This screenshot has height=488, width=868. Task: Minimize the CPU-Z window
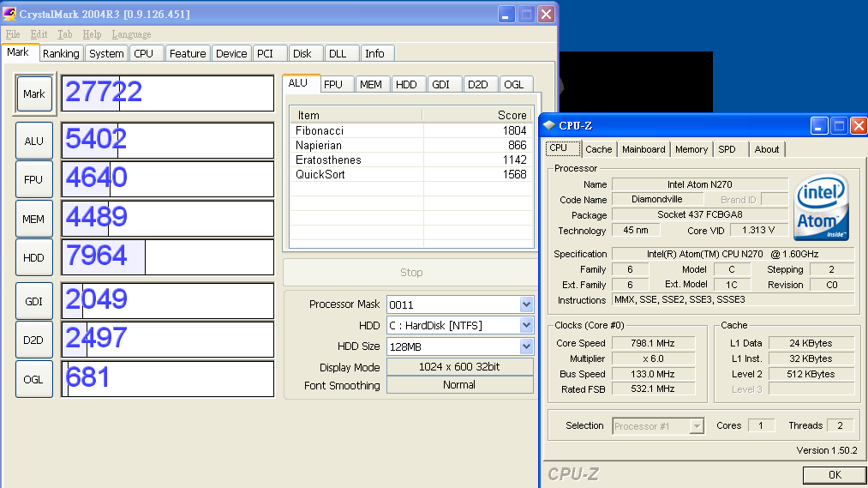[x=819, y=126]
